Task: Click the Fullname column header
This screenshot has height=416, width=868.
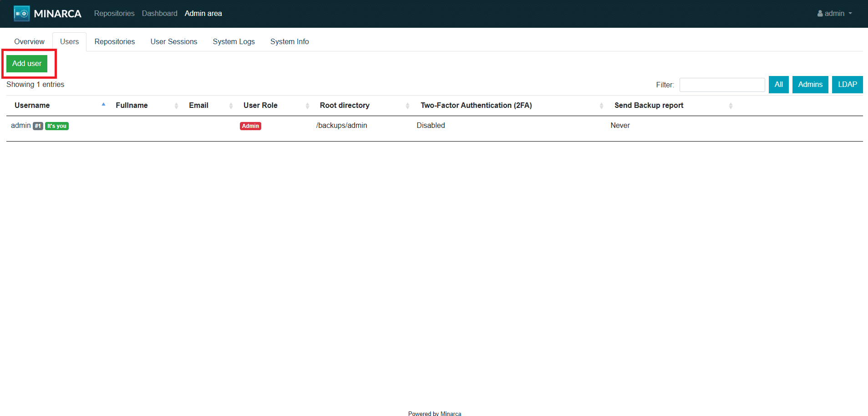Action: (132, 106)
